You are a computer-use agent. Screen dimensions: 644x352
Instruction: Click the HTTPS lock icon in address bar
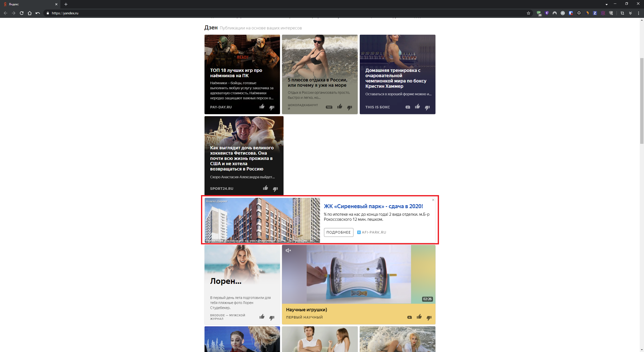(48, 13)
